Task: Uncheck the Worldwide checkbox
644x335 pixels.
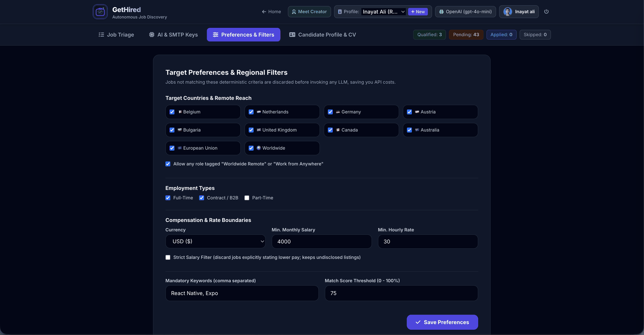Action: coord(251,148)
